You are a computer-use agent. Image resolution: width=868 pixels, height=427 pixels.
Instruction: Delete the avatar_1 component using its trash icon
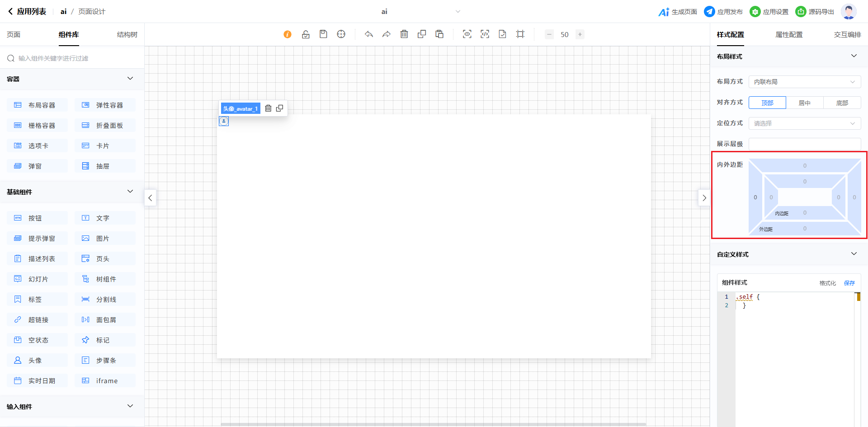pyautogui.click(x=268, y=108)
